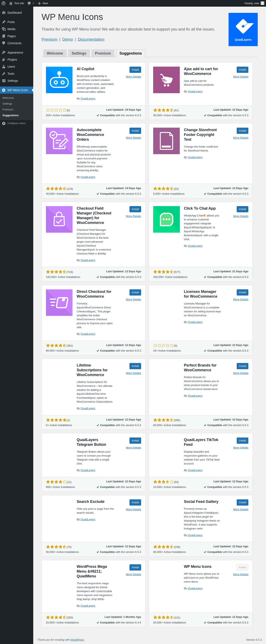Screen dimensions: 266x644
Task: Open QuadLayers author link under Search Exclude
Action: point(88,519)
